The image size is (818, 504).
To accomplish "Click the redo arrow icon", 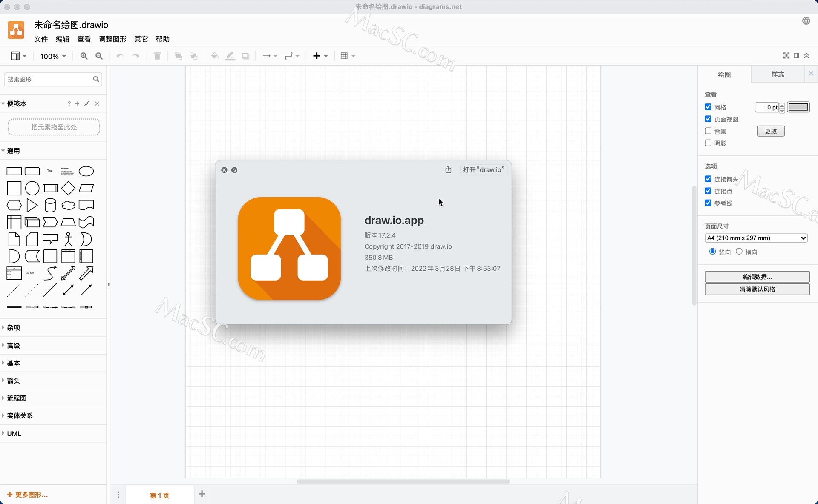I will click(x=135, y=56).
